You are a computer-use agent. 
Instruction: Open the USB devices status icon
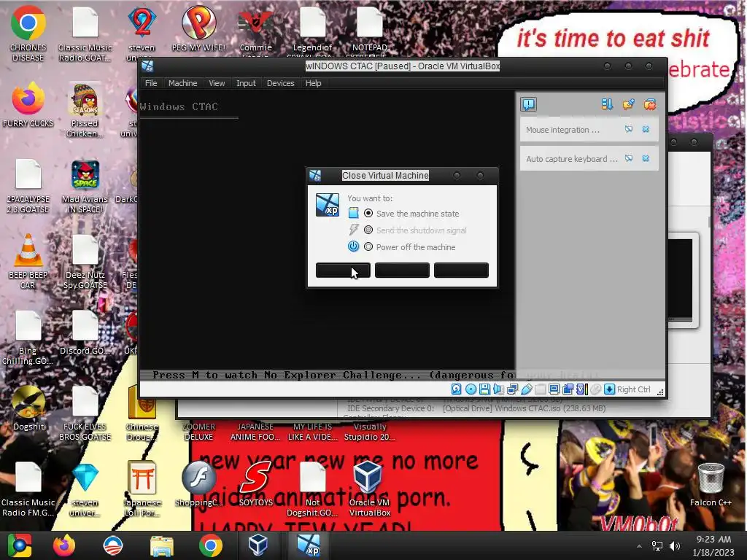tap(527, 389)
